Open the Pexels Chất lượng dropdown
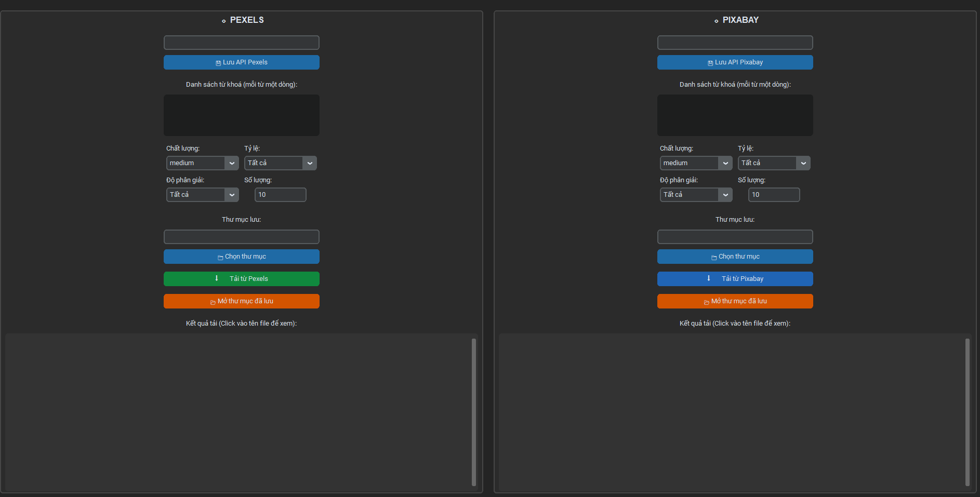This screenshot has height=497, width=980. 202,163
